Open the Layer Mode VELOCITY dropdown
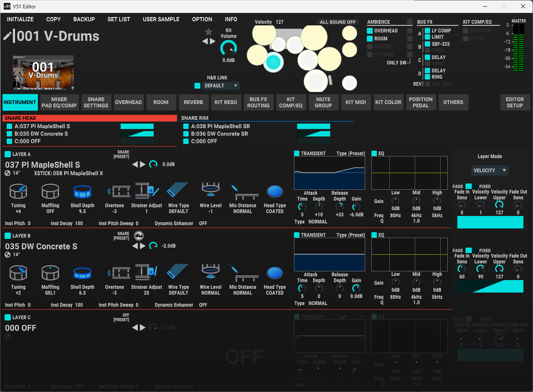Viewport: 533px width, 392px height. tap(490, 170)
